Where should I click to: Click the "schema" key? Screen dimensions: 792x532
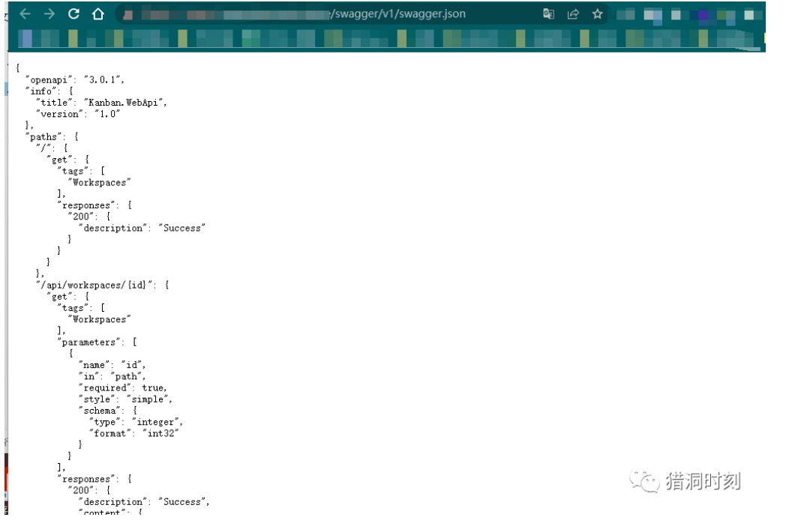coord(99,411)
